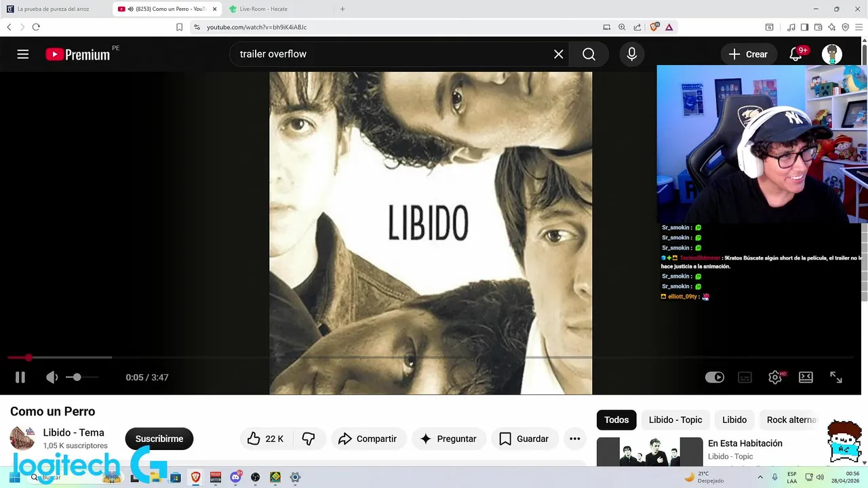The image size is (868, 488).
Task: Open Brave Shields lion icon
Action: point(654,27)
